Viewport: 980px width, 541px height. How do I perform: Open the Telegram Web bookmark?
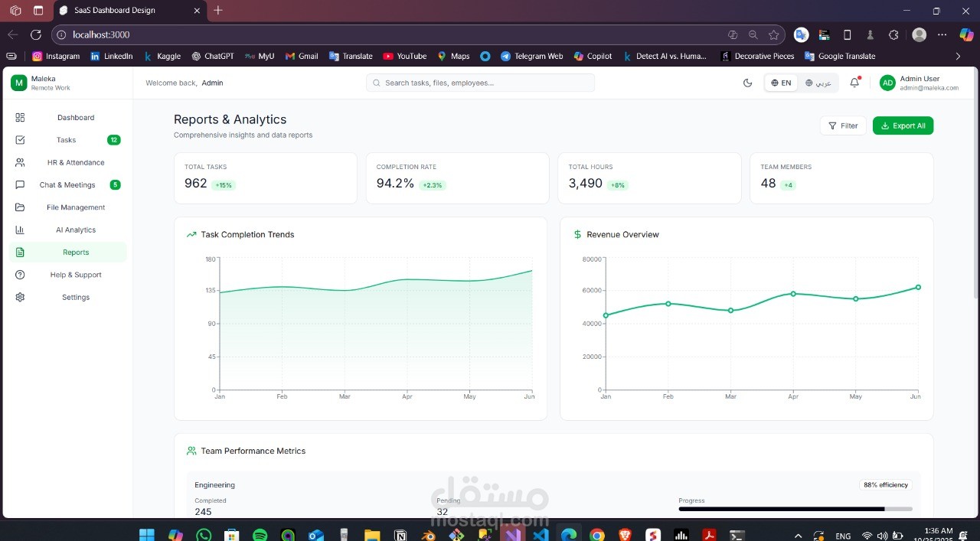click(x=531, y=56)
